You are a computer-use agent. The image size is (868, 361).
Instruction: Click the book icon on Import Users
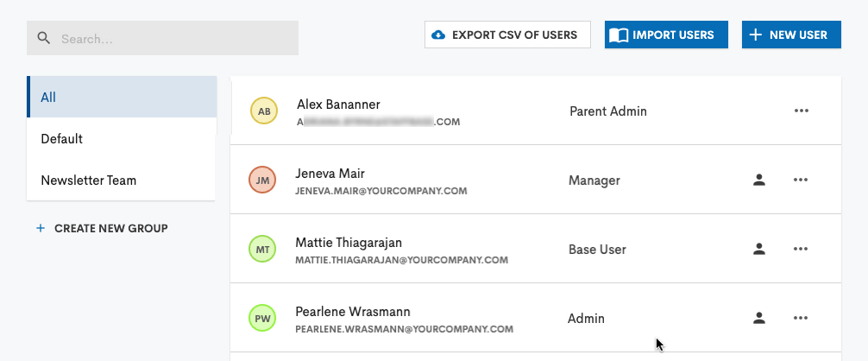[x=619, y=35]
